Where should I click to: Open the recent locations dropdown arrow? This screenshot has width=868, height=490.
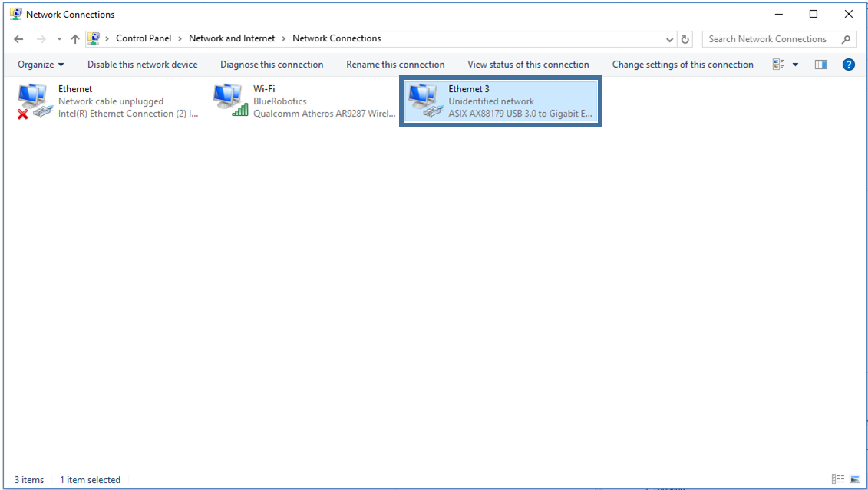pyautogui.click(x=59, y=39)
